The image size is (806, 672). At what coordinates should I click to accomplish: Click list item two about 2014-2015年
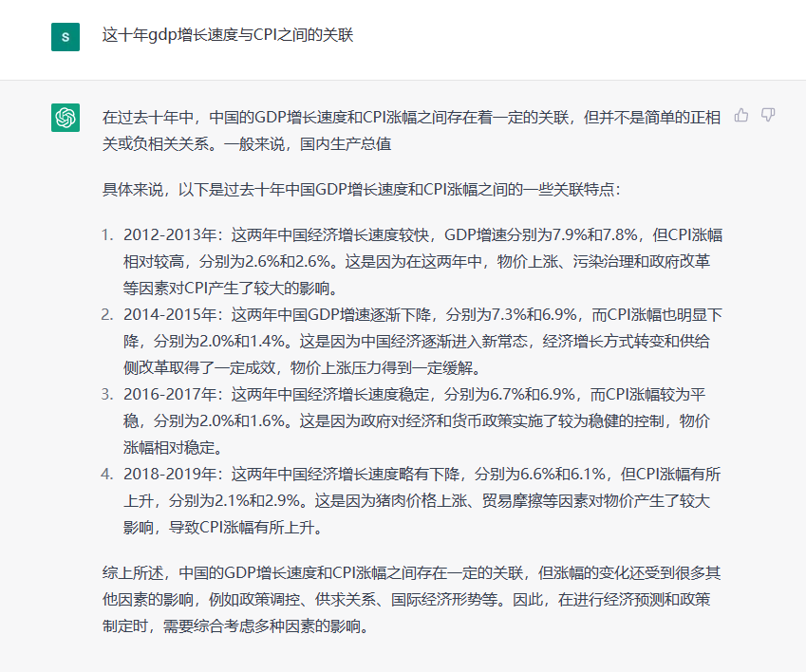(x=422, y=341)
